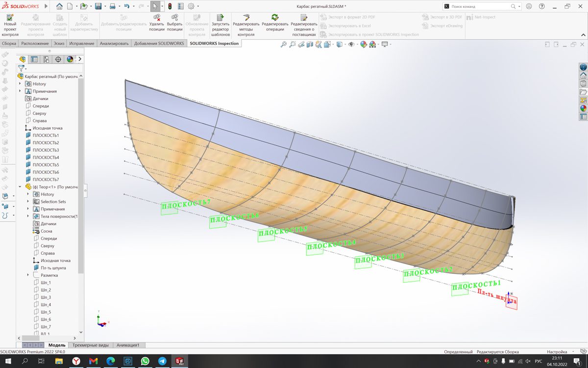The image size is (588, 368).
Task: Open the Анимация1 tab at the bottom
Action: [127, 345]
